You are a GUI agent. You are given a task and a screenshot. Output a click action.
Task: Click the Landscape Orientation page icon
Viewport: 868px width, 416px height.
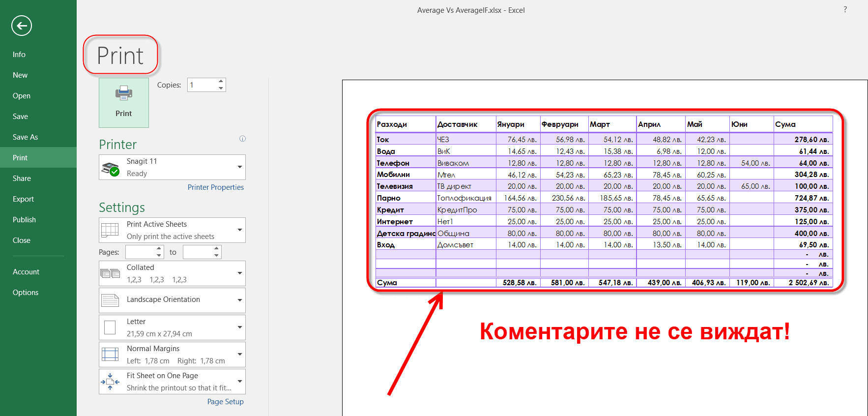(x=110, y=300)
